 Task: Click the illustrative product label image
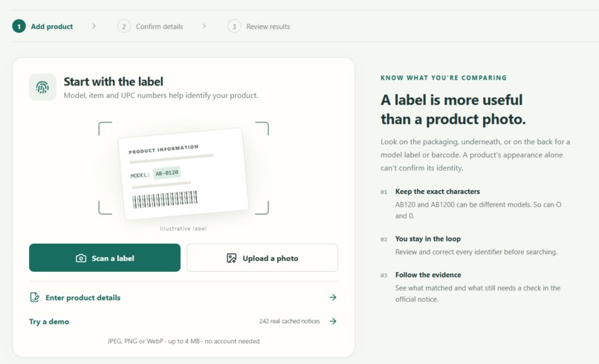pyautogui.click(x=184, y=174)
